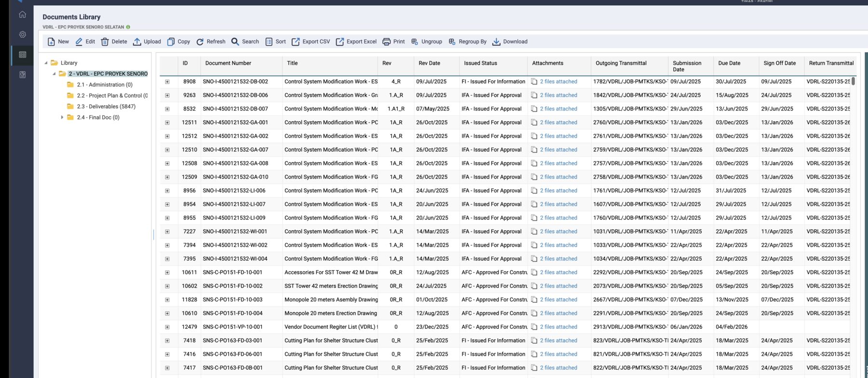Open attachments for document ID 8908
The image size is (868, 378).
[558, 82]
